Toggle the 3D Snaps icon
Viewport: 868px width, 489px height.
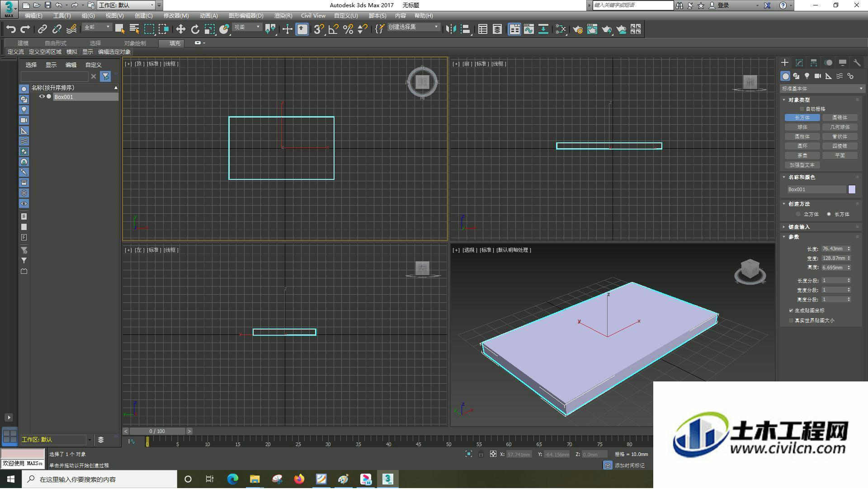319,29
